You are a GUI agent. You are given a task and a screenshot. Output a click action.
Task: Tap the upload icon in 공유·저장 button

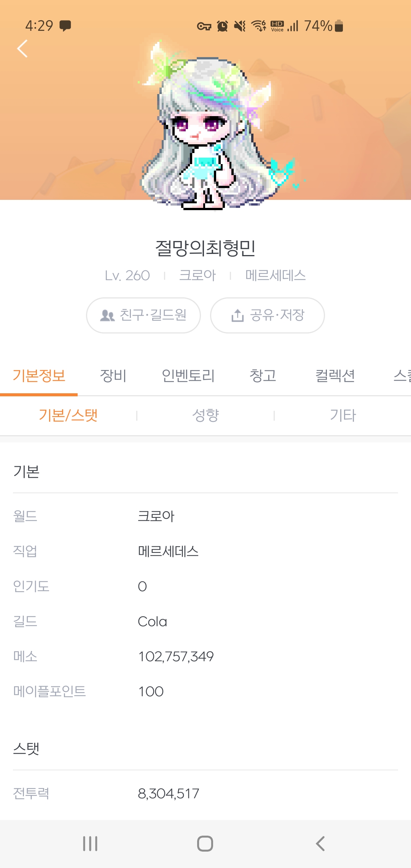237,315
